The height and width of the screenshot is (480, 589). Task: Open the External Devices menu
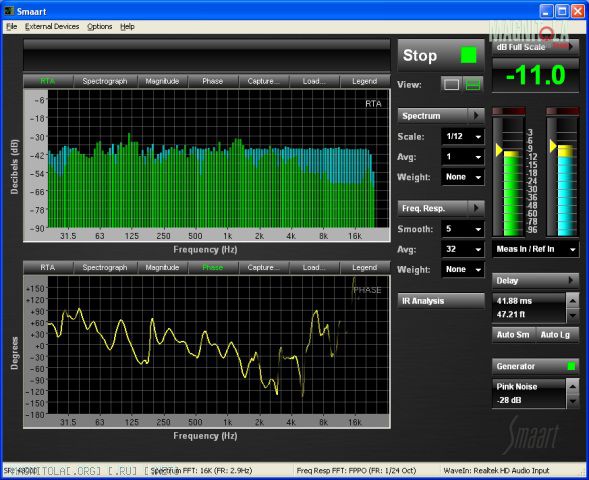pos(52,26)
